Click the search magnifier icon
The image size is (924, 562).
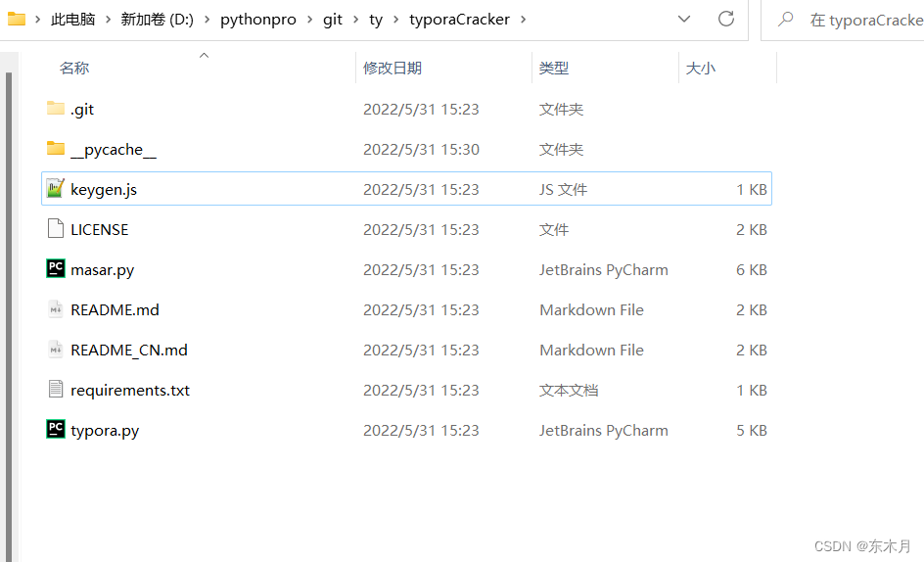point(786,20)
